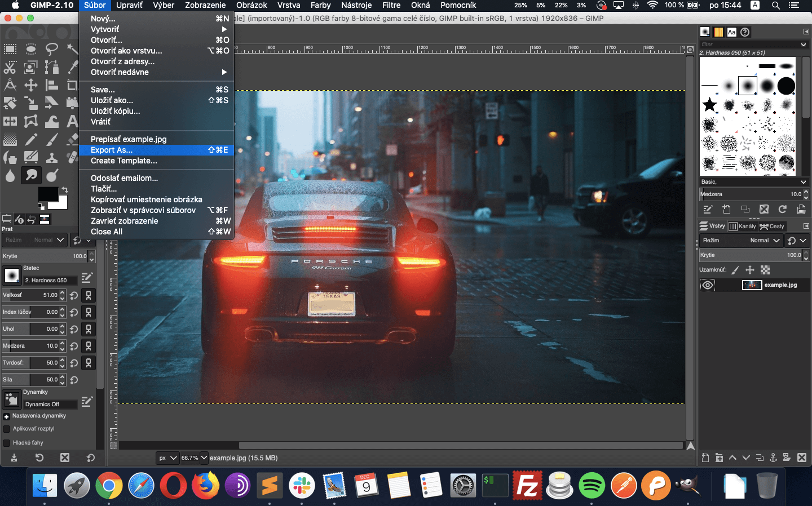Refresh brushes list icon
Image resolution: width=812 pixels, height=506 pixels.
tap(783, 209)
